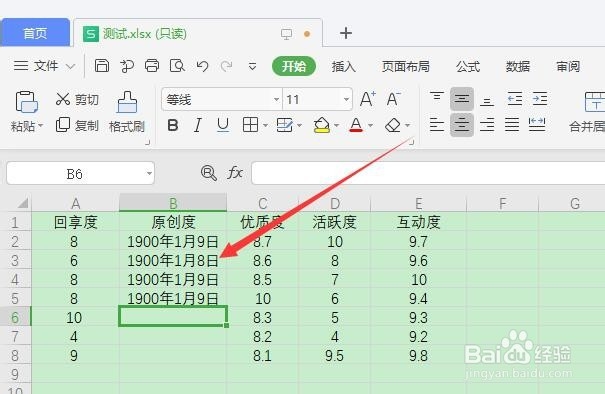Open the font size 11 dropdown

pyautogui.click(x=346, y=100)
